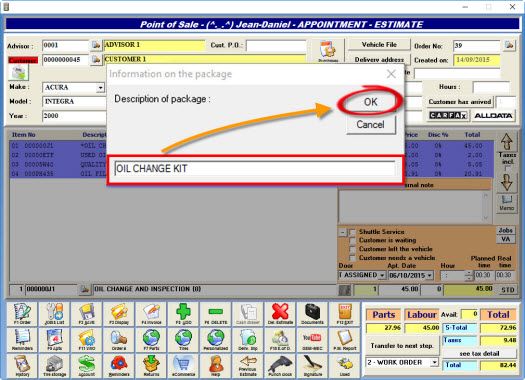The width and height of the screenshot is (525, 380).
Task: Click the F4 Invoice icon
Action: click(151, 314)
